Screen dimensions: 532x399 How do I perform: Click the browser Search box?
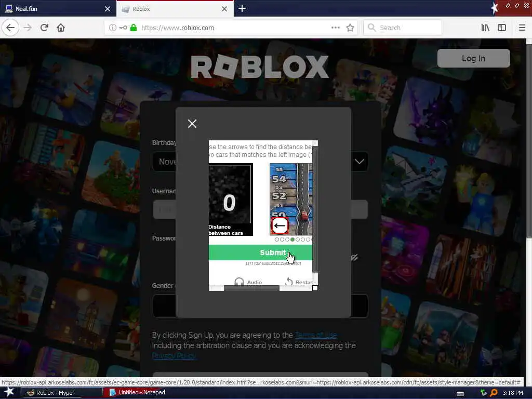click(403, 28)
